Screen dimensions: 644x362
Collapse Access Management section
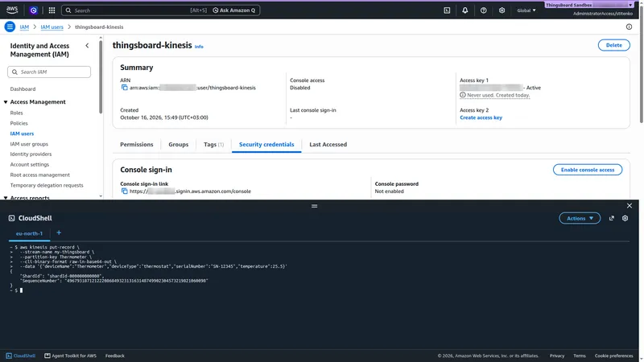click(x=6, y=102)
